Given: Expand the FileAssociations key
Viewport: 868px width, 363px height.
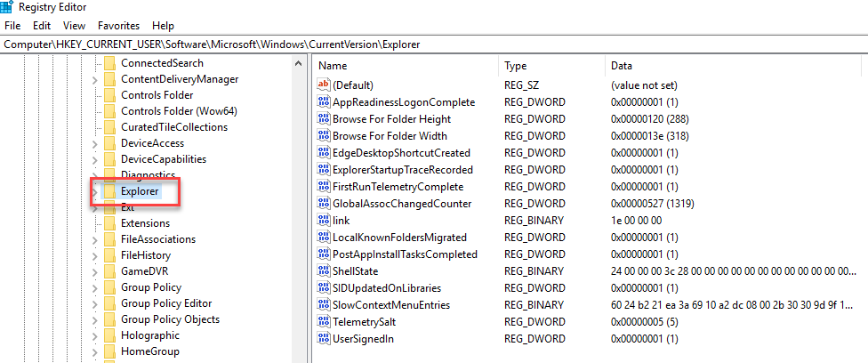Looking at the screenshot, I should (x=94, y=240).
